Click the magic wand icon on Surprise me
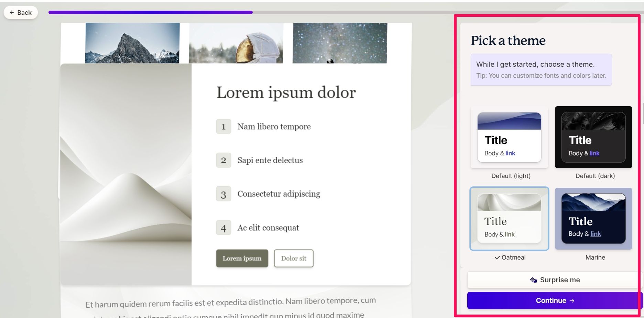This screenshot has width=644, height=318. pos(534,279)
